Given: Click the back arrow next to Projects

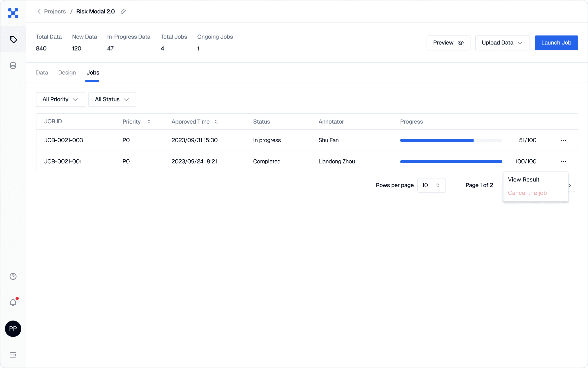Looking at the screenshot, I should [x=39, y=11].
